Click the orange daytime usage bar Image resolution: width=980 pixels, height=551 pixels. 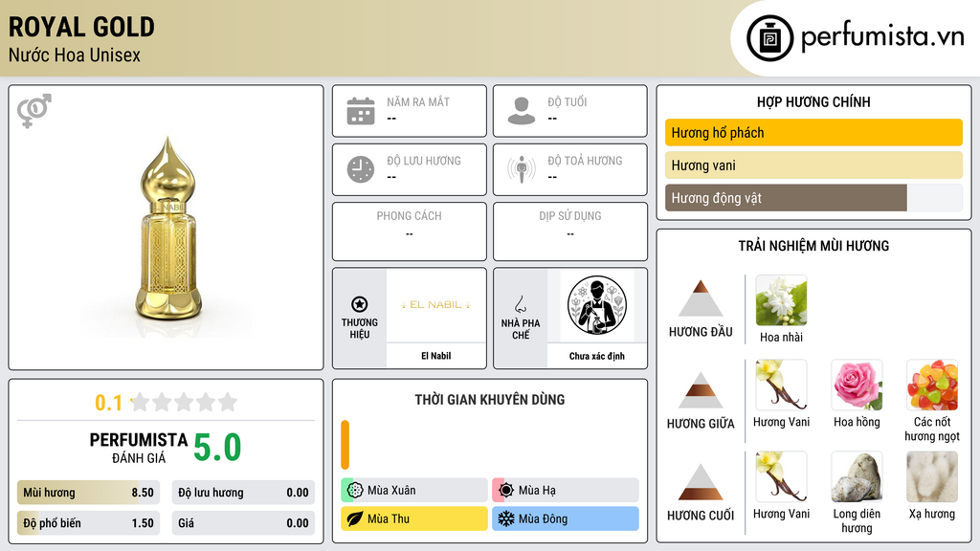pos(345,445)
